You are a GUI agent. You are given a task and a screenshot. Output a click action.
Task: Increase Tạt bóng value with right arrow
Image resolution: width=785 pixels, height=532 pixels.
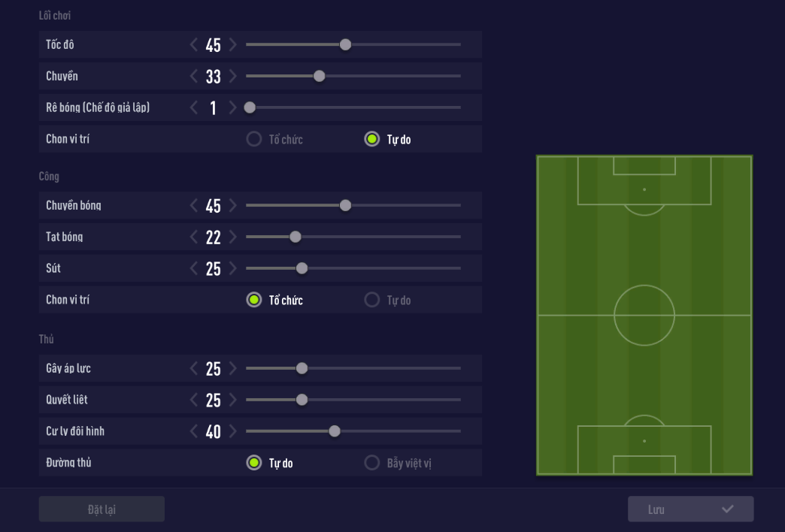[233, 237]
